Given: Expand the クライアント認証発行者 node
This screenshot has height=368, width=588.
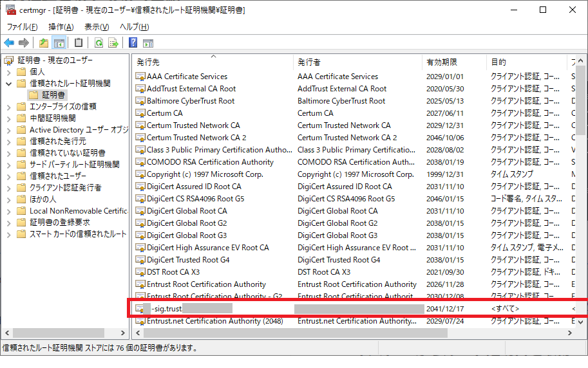Looking at the screenshot, I should [9, 188].
